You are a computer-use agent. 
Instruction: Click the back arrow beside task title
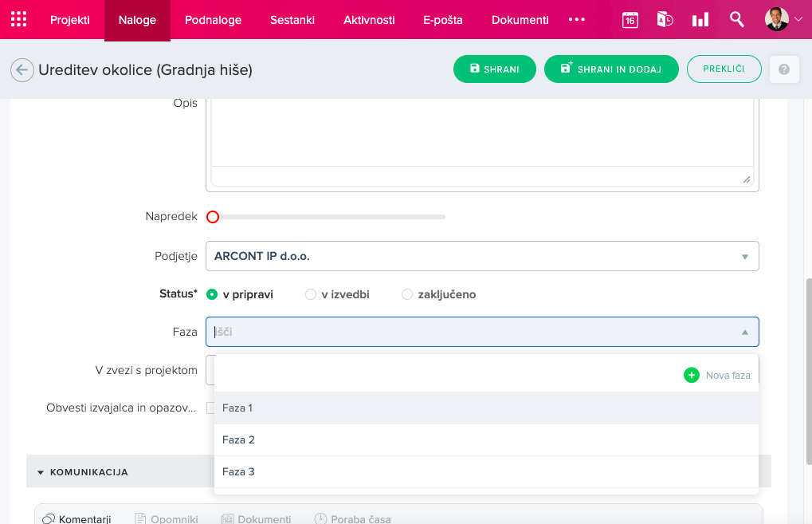[x=22, y=70]
